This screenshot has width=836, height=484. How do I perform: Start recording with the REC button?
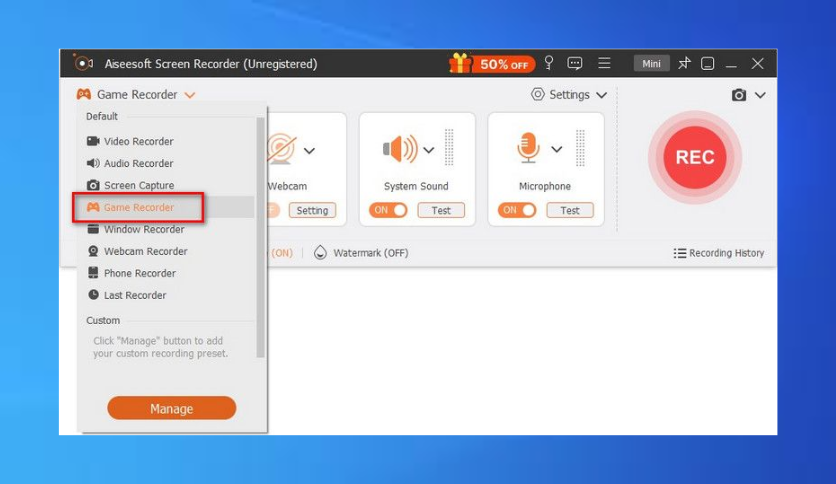(x=695, y=157)
